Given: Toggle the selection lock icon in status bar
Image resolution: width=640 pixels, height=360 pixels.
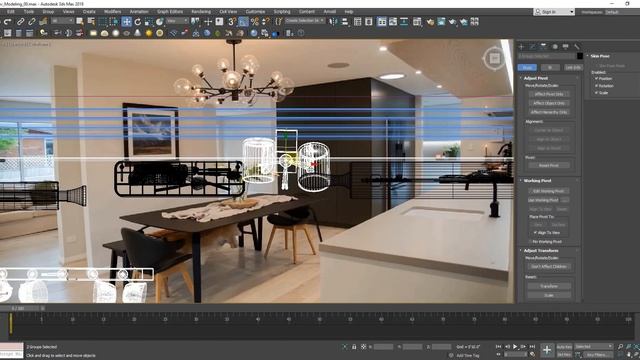Looking at the screenshot, I should coord(354,347).
